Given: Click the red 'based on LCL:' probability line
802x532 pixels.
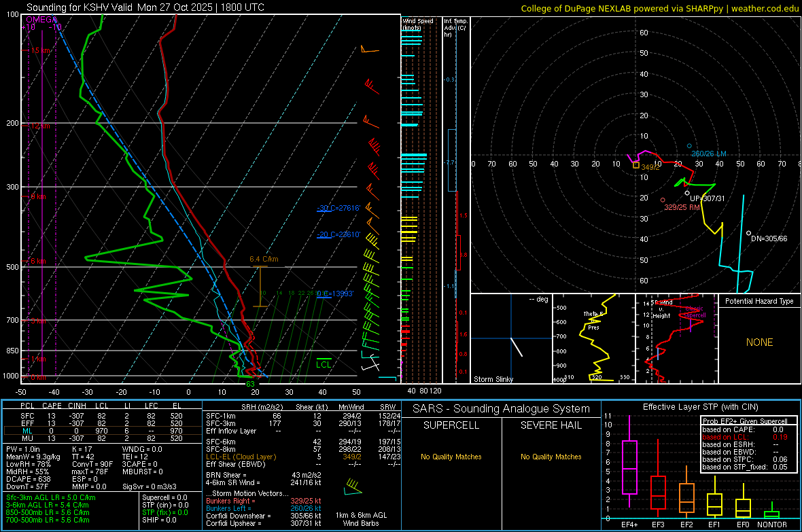Looking at the screenshot, I should pos(745,437).
